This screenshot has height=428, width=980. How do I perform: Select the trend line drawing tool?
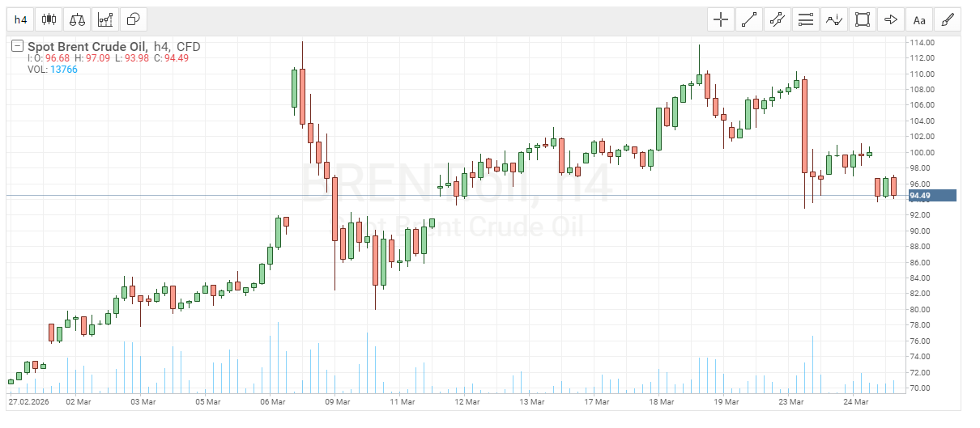coord(749,19)
